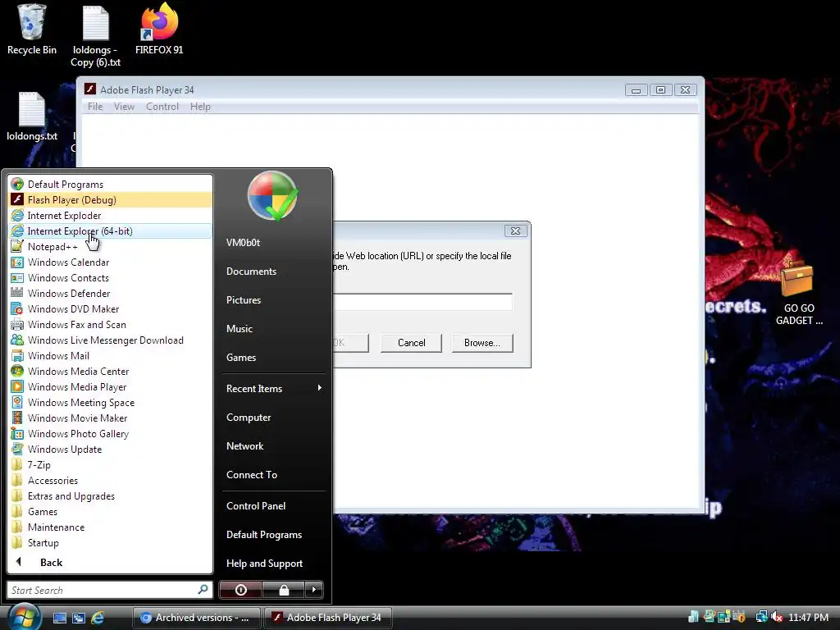
Task: Click Default Programs icon in programs list
Action: click(x=17, y=185)
